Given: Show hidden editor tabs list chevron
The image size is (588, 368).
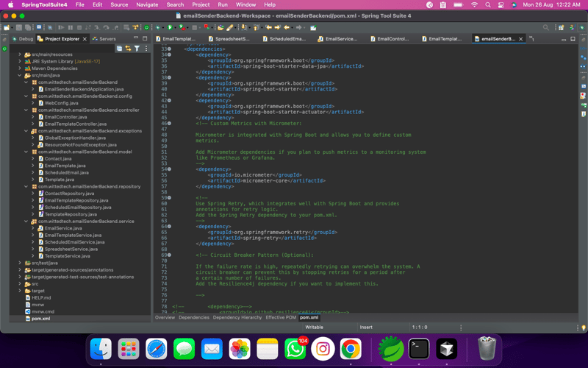Looking at the screenshot, I should coord(531,39).
